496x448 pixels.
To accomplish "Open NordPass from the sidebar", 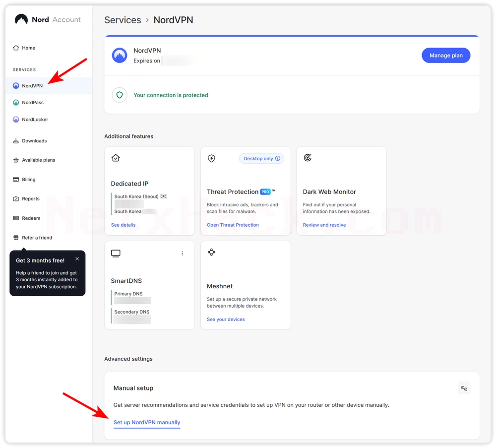I will [33, 103].
